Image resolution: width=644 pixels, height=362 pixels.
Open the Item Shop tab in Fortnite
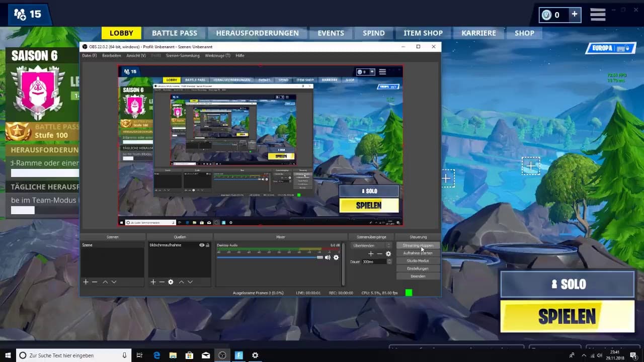[423, 33]
